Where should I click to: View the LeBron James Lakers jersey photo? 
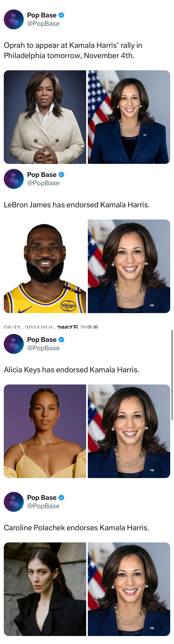[x=45, y=266]
